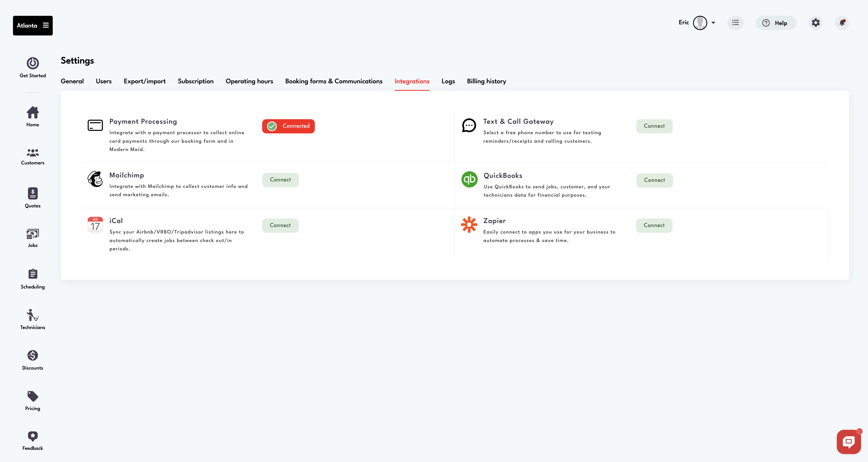Click the Mailchimp monkey logo

click(x=95, y=179)
